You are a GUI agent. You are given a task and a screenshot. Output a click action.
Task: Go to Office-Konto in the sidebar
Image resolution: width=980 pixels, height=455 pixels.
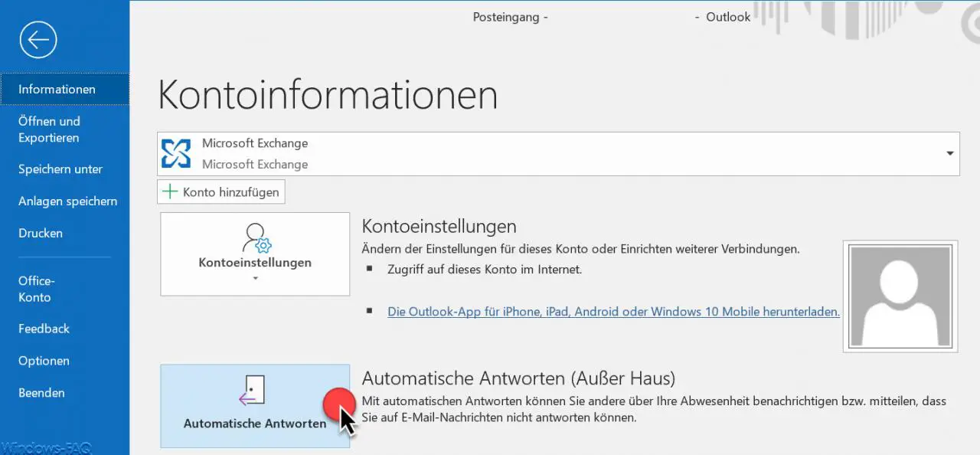pos(65,289)
